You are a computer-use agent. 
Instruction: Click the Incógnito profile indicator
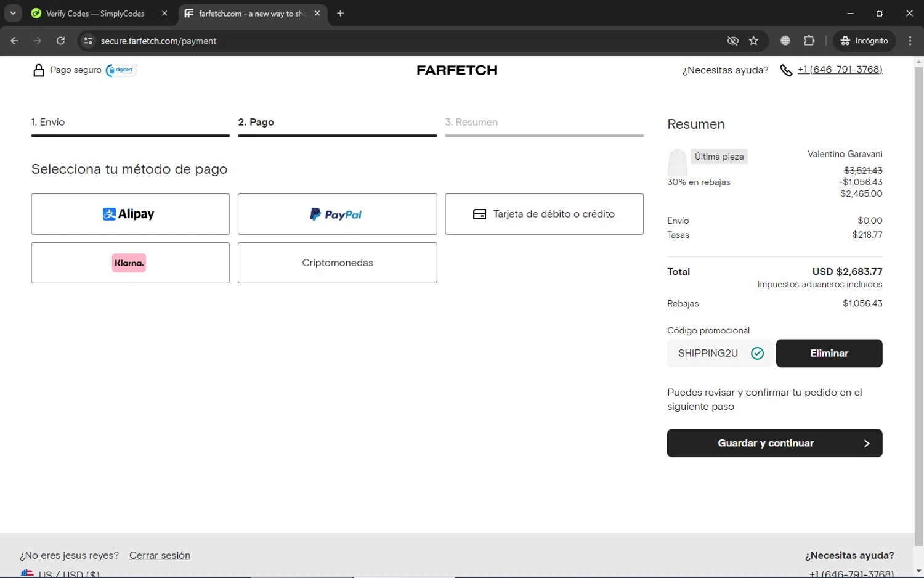[x=864, y=41]
